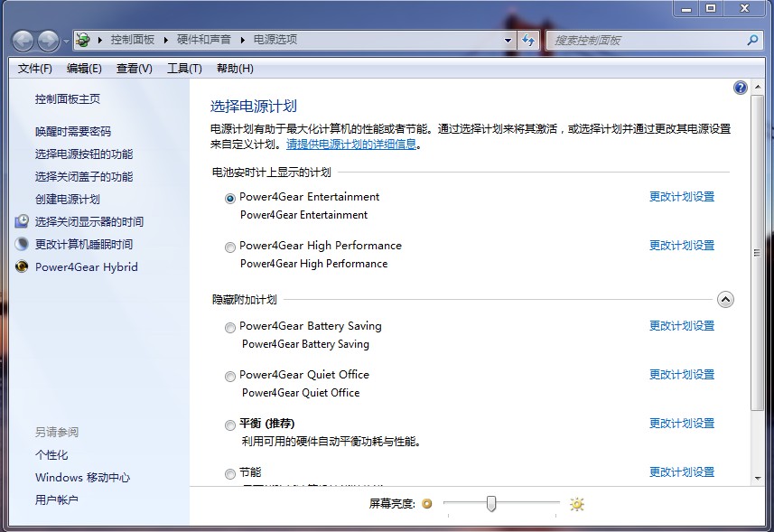Open 更改计划设置 for Power4Gear Battery Saving
This screenshot has height=532, width=774.
[x=682, y=326]
